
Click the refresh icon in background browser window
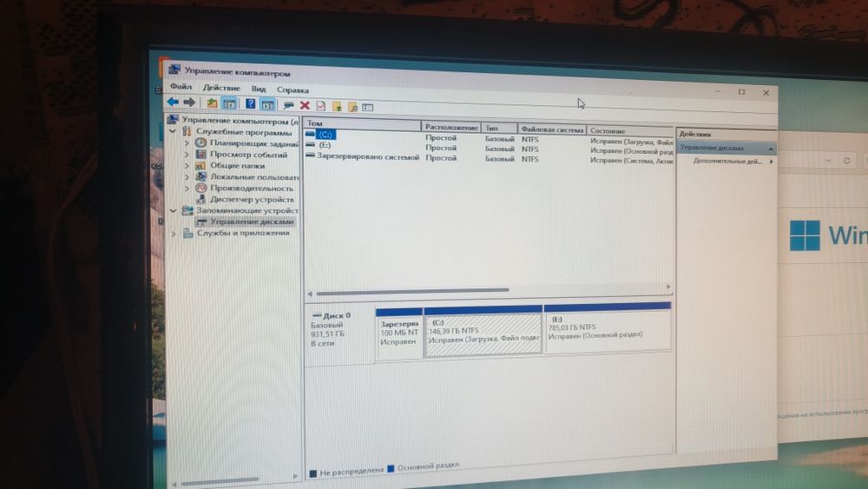coord(846,161)
